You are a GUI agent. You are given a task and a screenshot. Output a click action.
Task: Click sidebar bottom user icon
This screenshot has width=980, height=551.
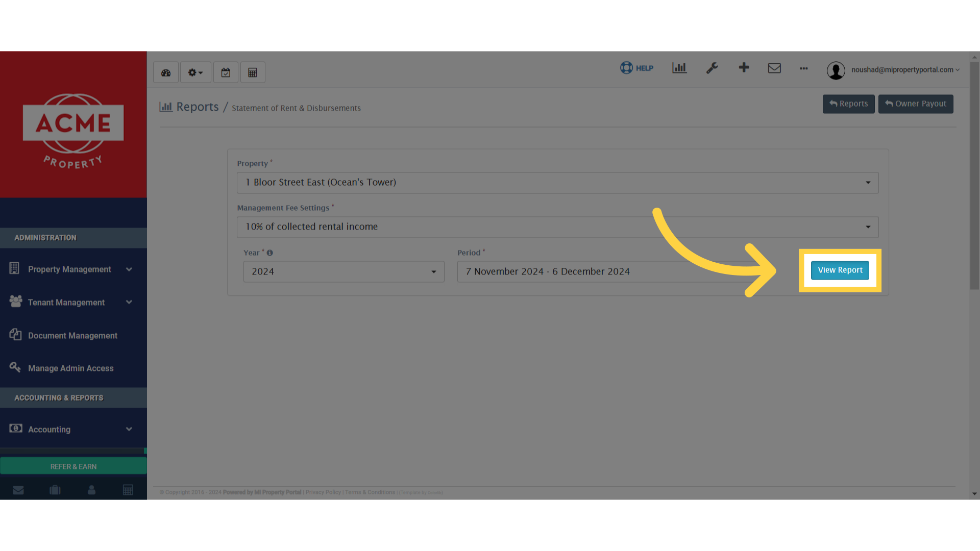tap(91, 490)
